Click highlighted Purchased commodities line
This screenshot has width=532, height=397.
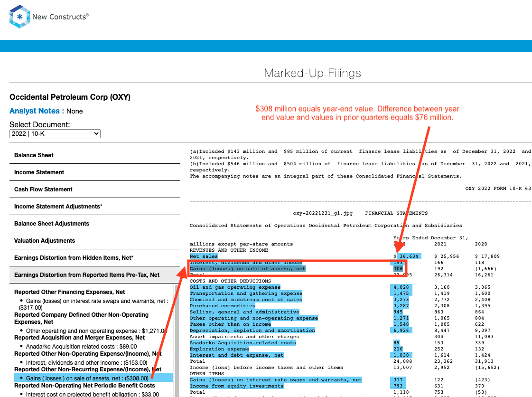click(x=222, y=306)
